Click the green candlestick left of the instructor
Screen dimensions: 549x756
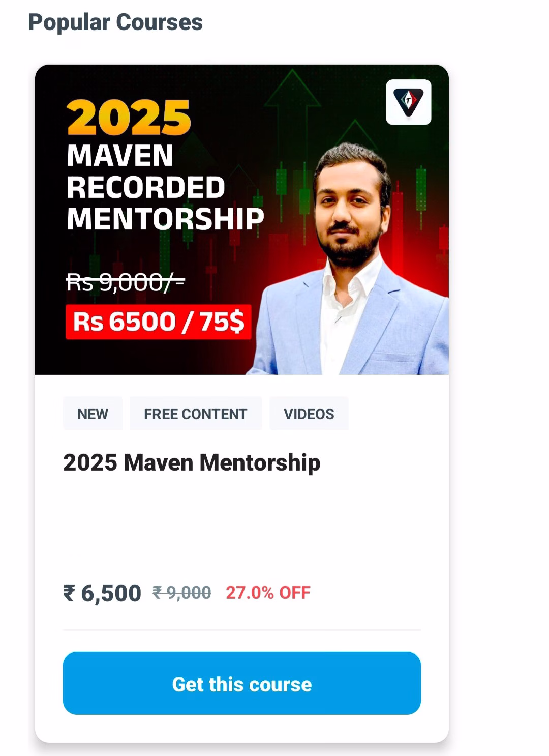coord(281,183)
